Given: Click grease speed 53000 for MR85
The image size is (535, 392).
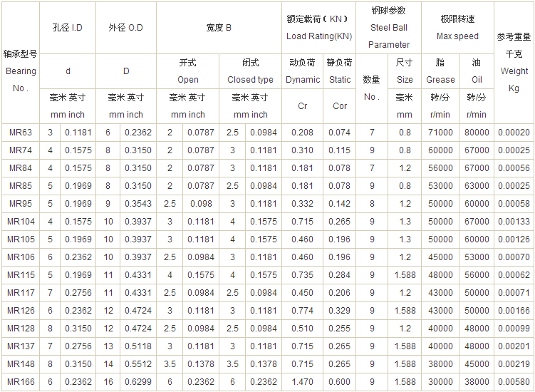Looking at the screenshot, I should [x=440, y=186].
